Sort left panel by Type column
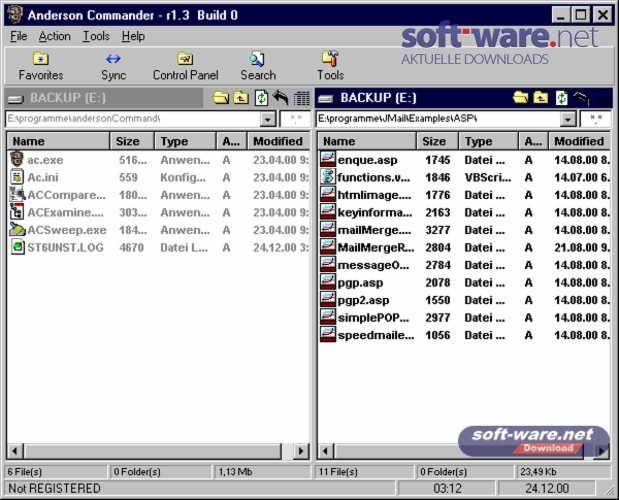This screenshot has width=619, height=500. tap(185, 141)
